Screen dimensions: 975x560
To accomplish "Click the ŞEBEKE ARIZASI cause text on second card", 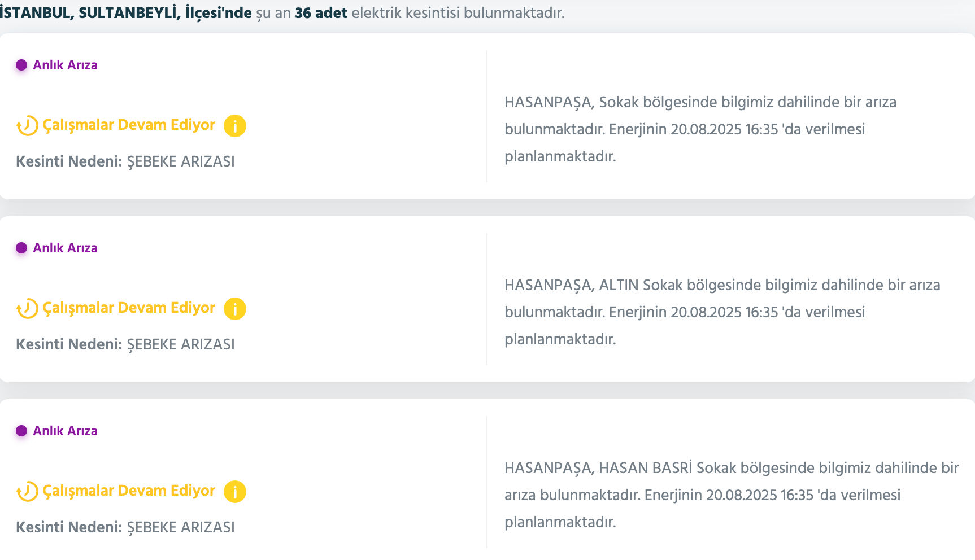I will 181,344.
